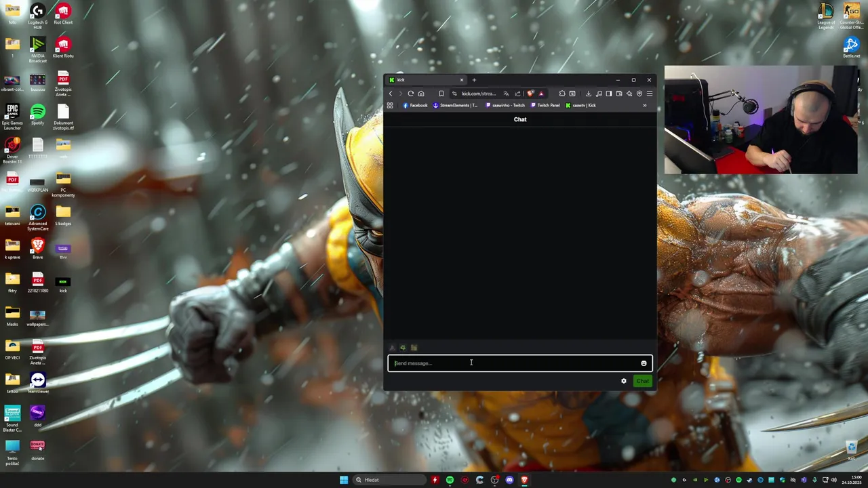Toggle the browser sidebar panel icon
Viewport: 868px width, 488px height.
coord(609,94)
